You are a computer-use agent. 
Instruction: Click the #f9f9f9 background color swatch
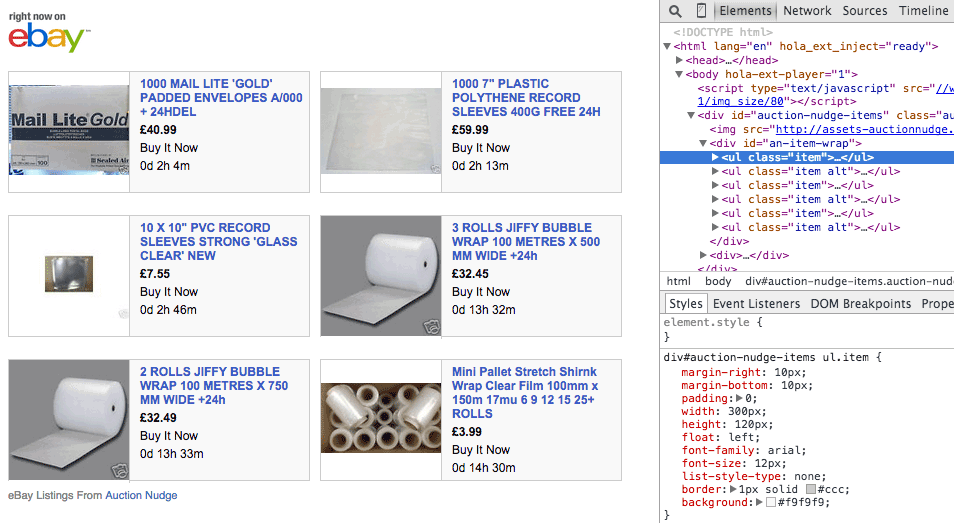coord(771,502)
